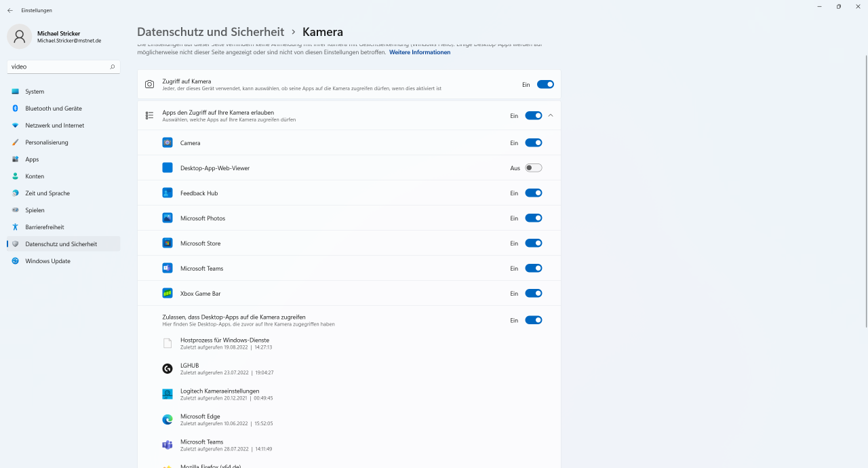Click the Apps sidebar icon

click(x=15, y=159)
